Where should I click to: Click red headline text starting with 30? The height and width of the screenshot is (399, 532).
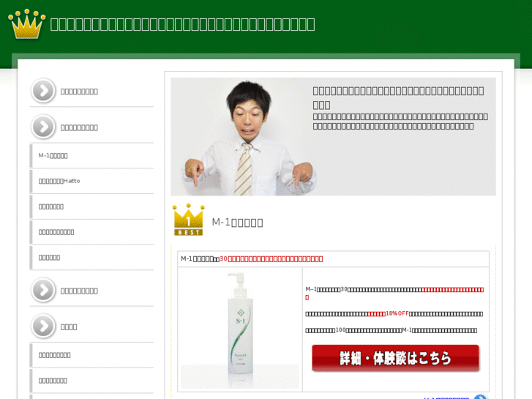click(x=271, y=259)
